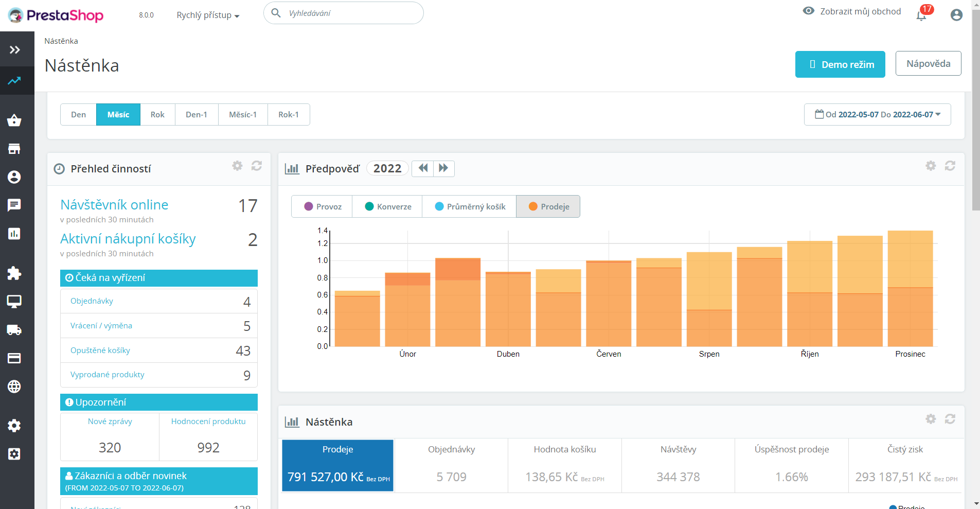The width and height of the screenshot is (980, 509).
Task: Open the orders basket icon in sidebar
Action: coord(14,120)
